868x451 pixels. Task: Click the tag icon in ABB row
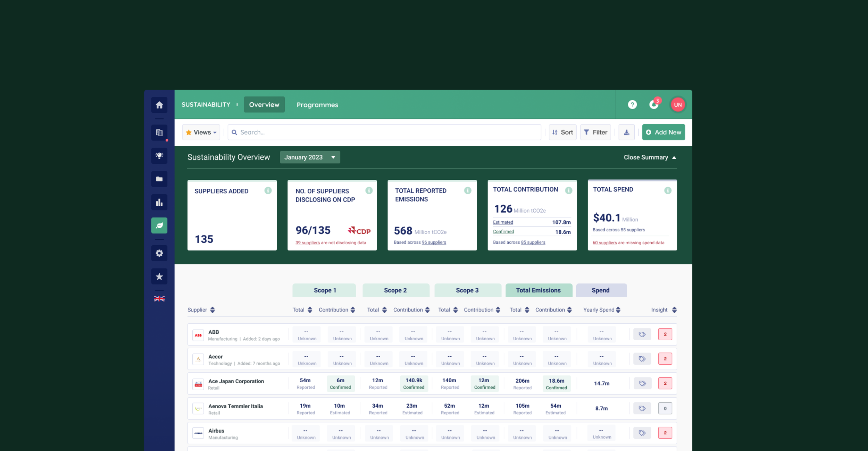click(642, 334)
